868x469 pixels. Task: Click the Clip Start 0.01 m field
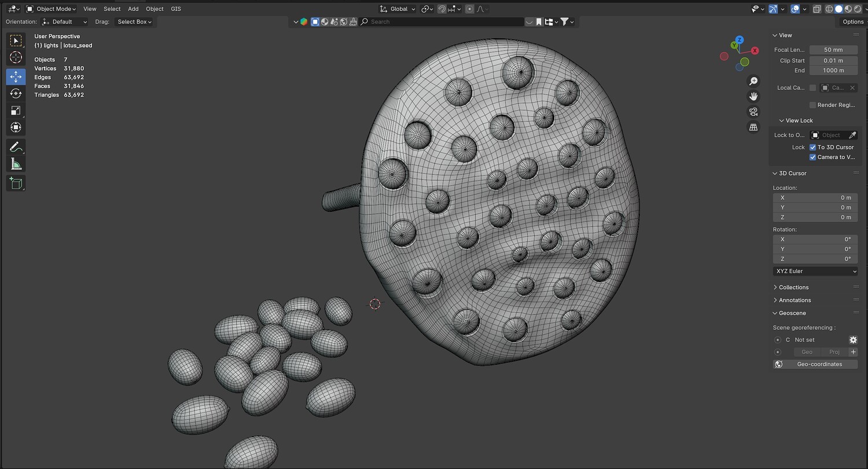tap(833, 60)
